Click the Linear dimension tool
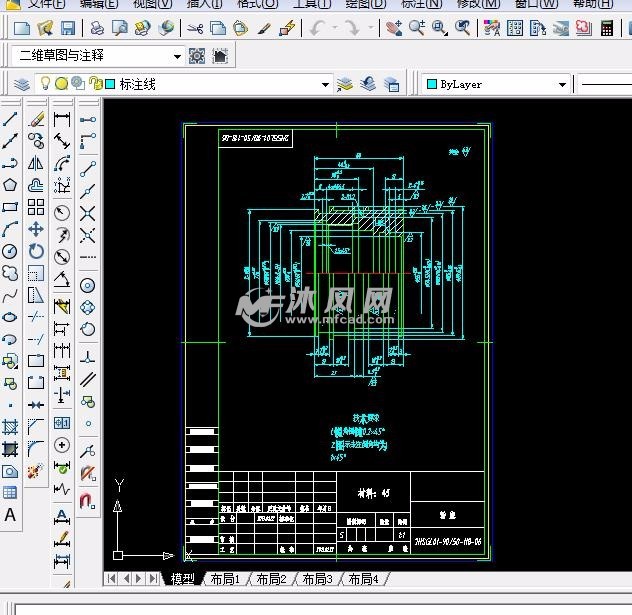Screen dimensions: 632x615 [x=62, y=119]
